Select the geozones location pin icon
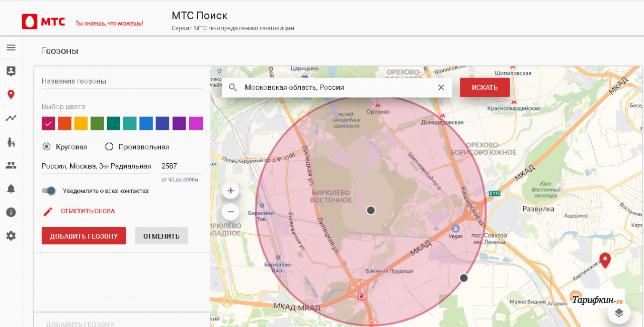 pos(11,95)
